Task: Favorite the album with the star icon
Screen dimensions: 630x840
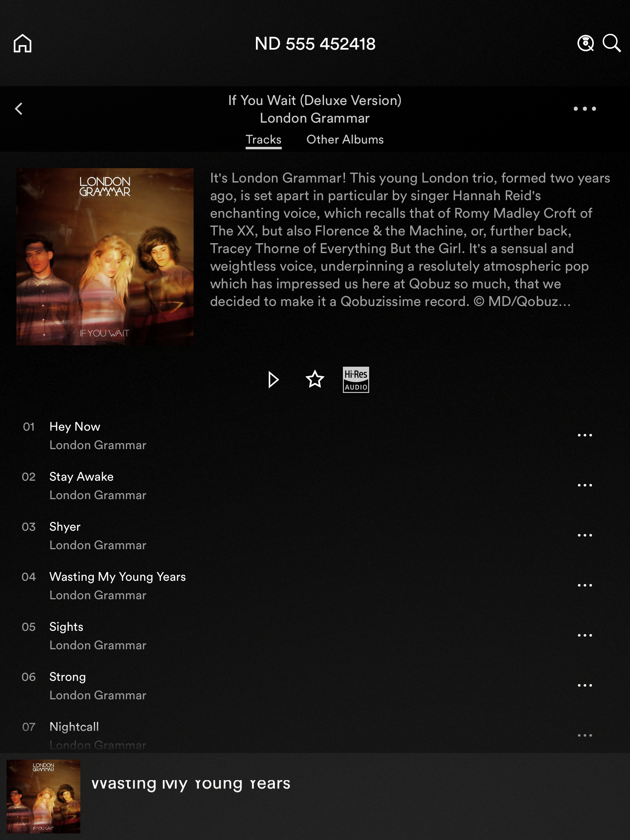Action: pyautogui.click(x=315, y=379)
